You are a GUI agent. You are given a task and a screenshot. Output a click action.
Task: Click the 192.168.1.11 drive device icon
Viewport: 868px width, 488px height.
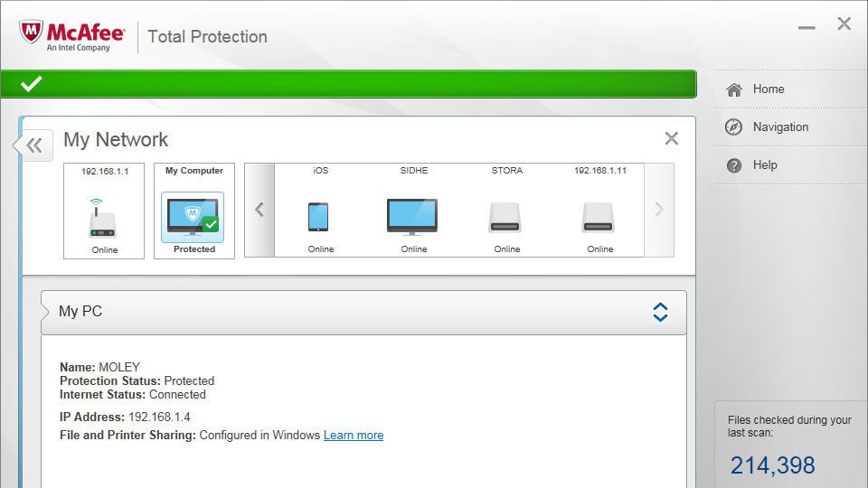pos(598,218)
